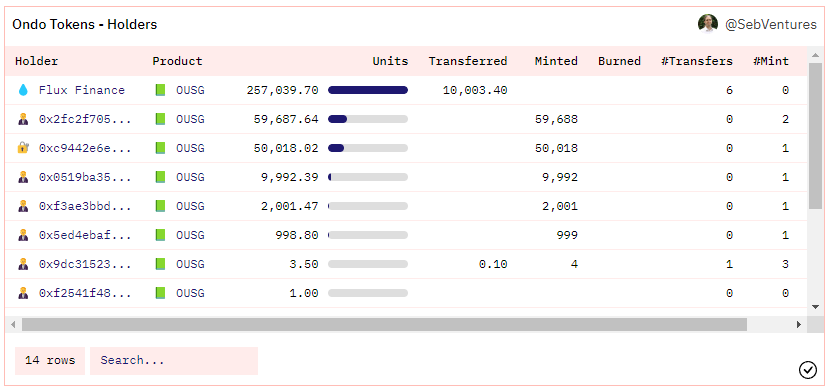The image size is (832, 391).
Task: Open the Flux Finance holder link
Action: tap(82, 90)
